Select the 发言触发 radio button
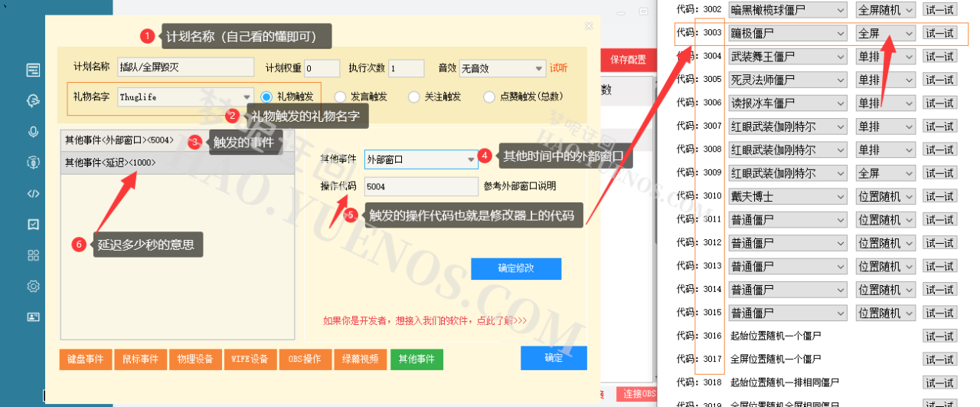 point(340,97)
